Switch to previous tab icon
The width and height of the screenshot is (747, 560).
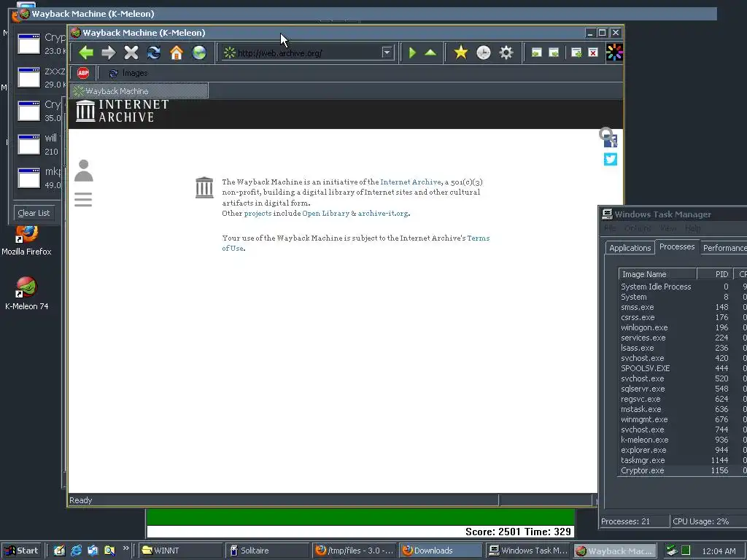click(x=536, y=52)
